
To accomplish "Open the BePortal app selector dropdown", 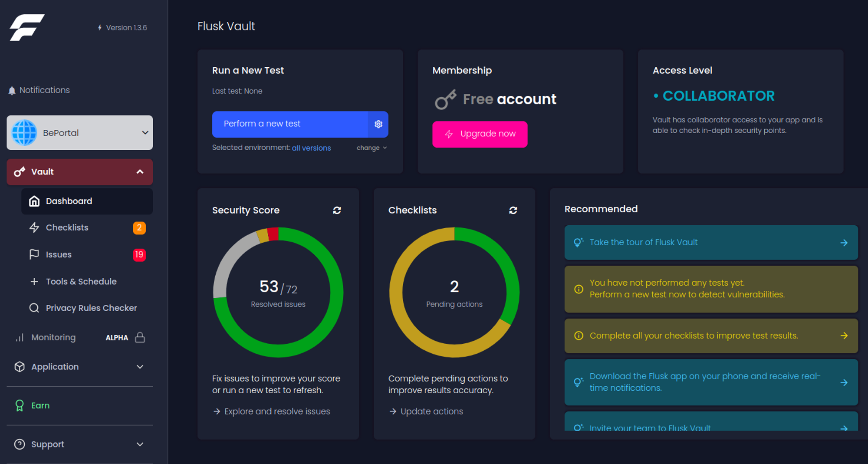I will coord(80,133).
